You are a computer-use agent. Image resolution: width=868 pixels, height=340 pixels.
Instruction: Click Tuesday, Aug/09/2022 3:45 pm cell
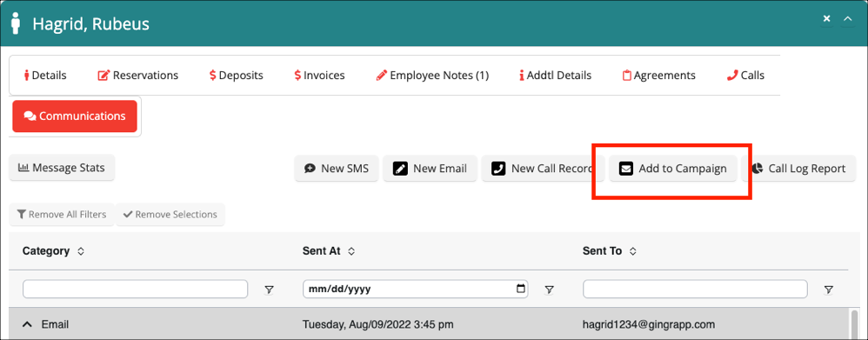(379, 324)
